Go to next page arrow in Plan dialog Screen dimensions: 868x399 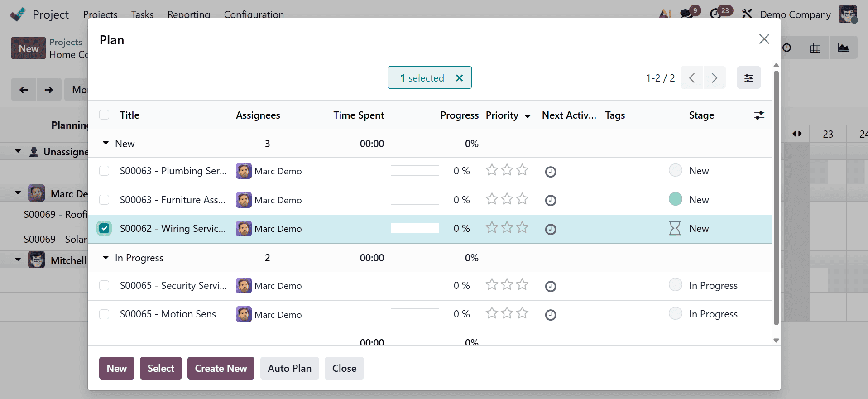point(715,78)
